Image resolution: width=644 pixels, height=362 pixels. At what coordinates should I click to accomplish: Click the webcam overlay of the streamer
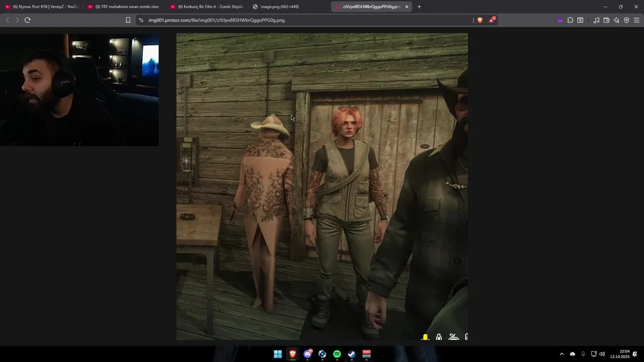point(79,90)
